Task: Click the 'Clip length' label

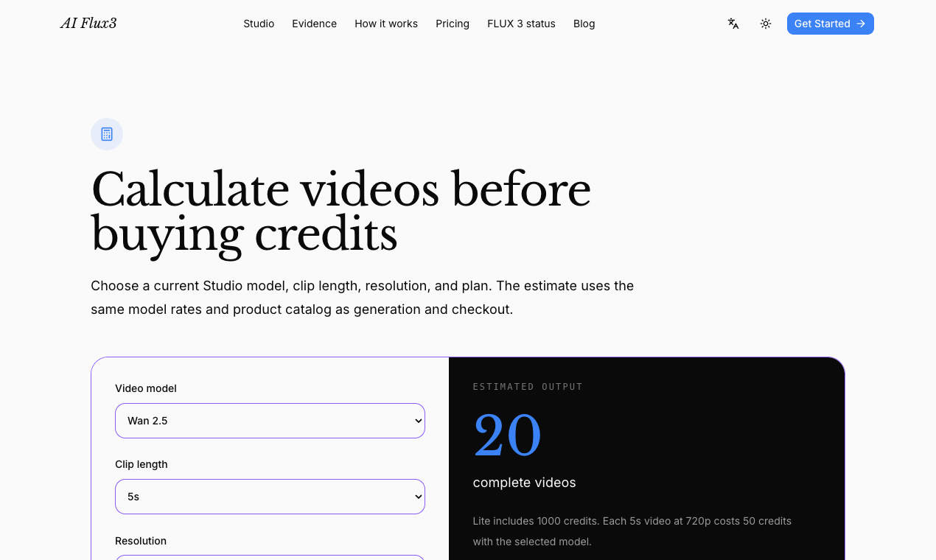Action: (x=142, y=464)
